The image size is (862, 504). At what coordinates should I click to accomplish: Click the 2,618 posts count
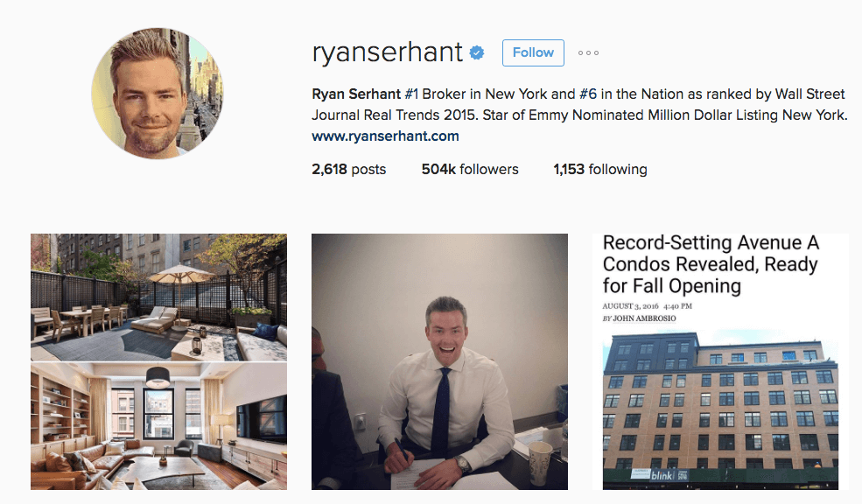click(348, 169)
